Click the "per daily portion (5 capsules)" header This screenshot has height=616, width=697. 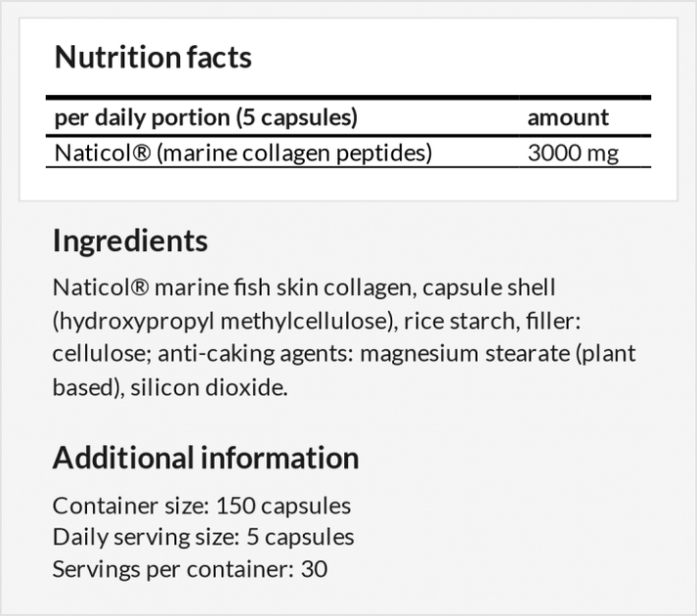(x=205, y=118)
